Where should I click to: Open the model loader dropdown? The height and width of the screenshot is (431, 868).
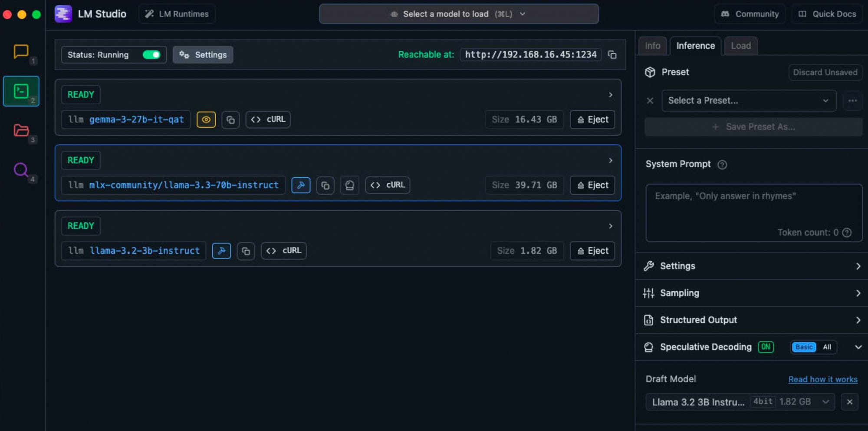tap(459, 14)
